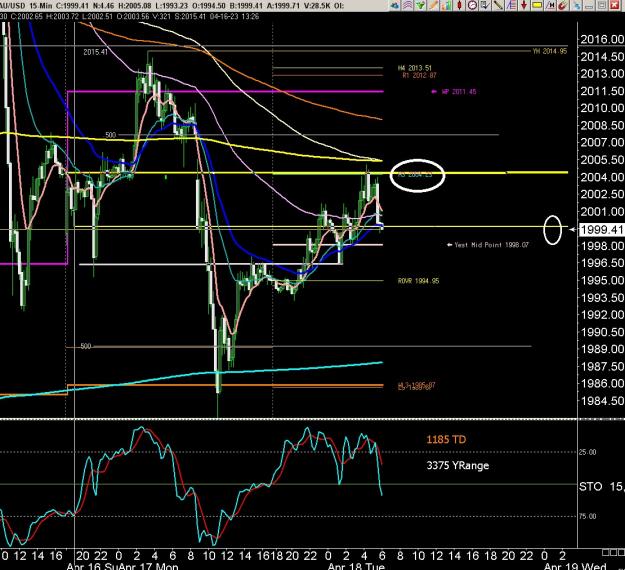625x570 pixels.
Task: Click the 1185 TD orange annotation
Action: coord(446,439)
